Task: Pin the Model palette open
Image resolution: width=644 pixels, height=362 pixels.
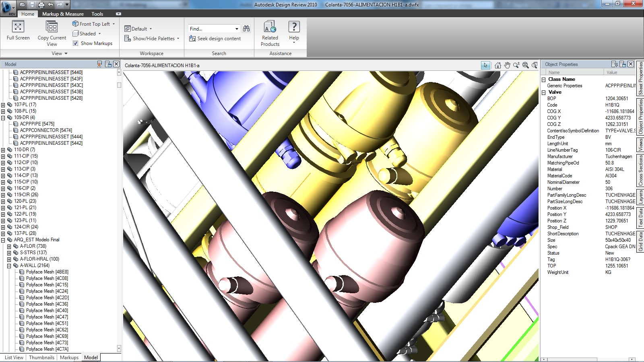Action: pos(99,64)
